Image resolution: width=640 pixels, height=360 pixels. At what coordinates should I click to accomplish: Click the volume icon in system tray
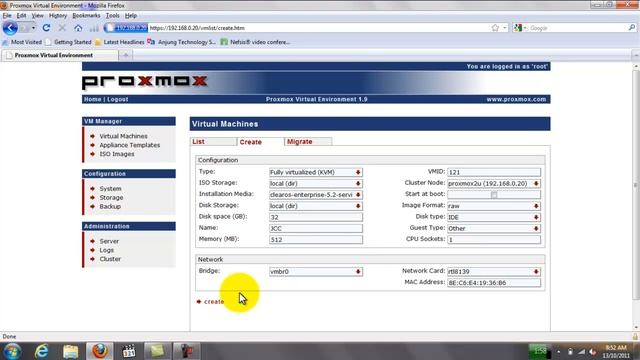coord(592,351)
